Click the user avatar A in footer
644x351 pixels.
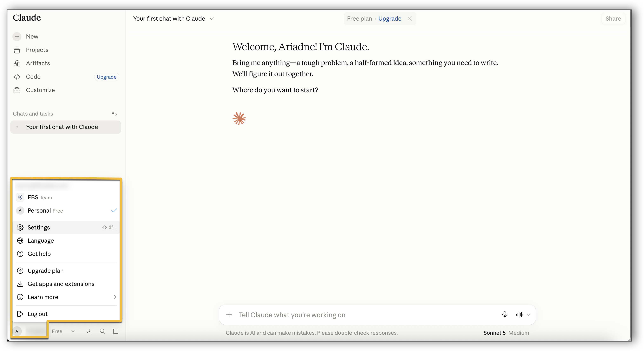pos(17,331)
